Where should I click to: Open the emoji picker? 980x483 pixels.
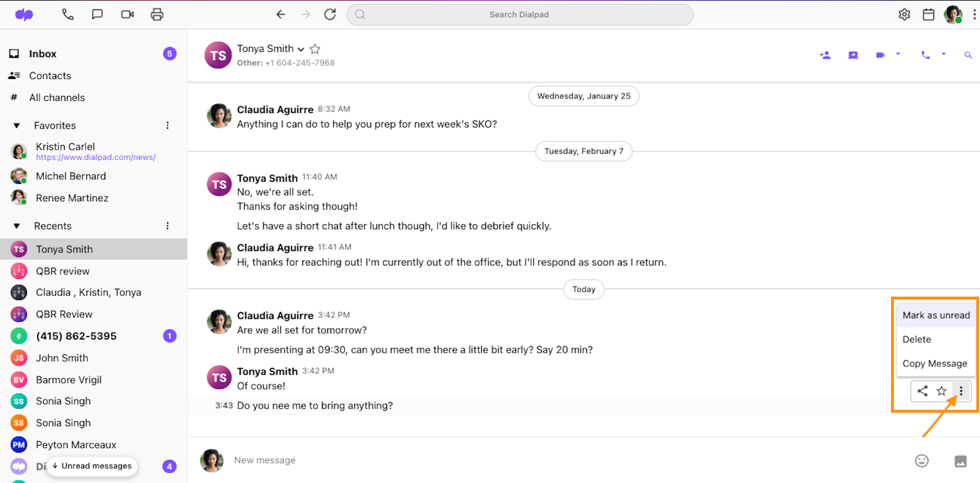click(x=922, y=461)
